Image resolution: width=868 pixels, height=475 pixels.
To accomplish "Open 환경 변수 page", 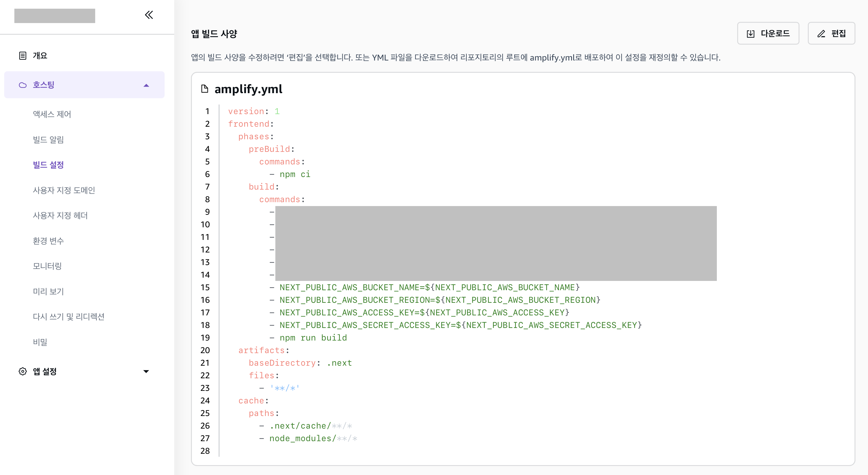I will click(48, 241).
